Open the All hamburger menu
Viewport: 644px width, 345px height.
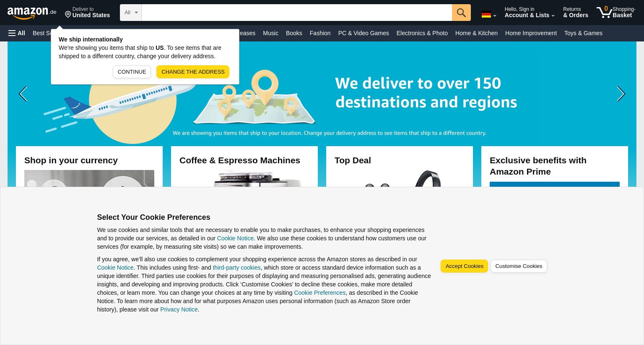point(17,33)
